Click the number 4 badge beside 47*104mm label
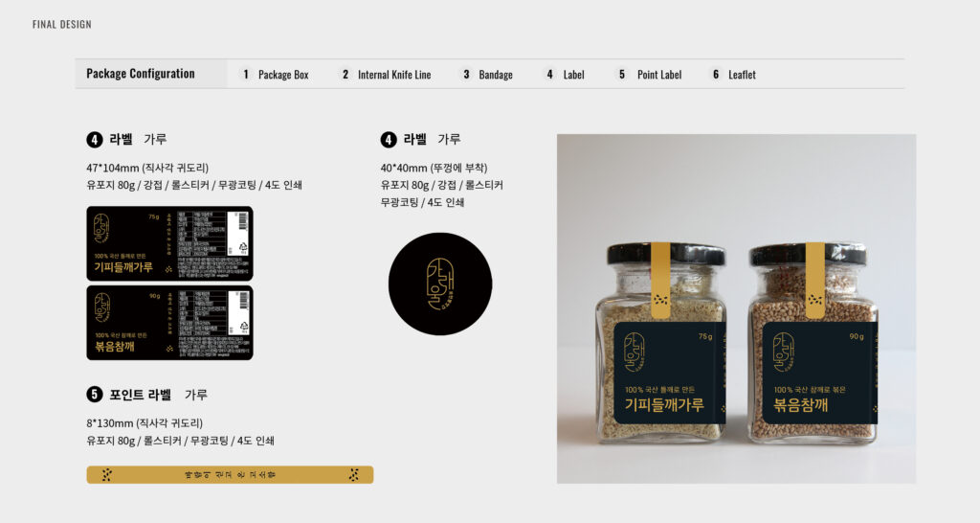Viewport: 980px width, 523px height. pos(95,140)
